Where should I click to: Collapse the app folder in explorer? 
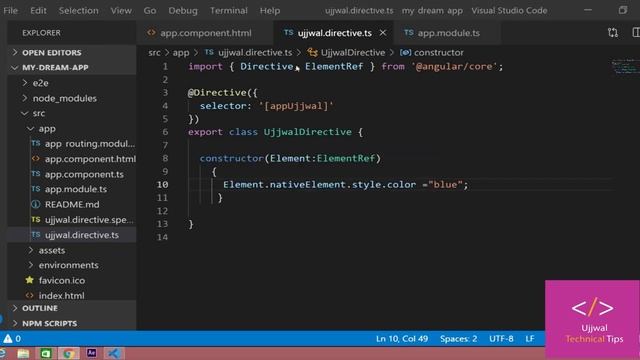pyautogui.click(x=71, y=129)
